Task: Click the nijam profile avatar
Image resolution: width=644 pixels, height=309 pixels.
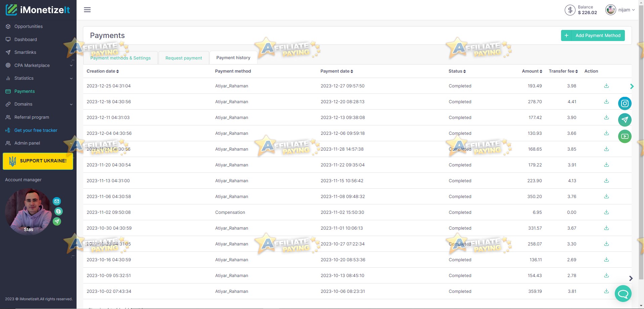Action: (x=610, y=10)
